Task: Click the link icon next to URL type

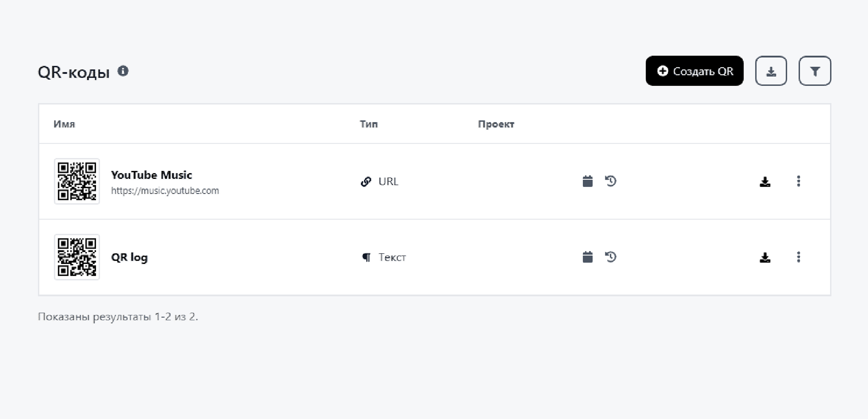Action: click(x=366, y=182)
